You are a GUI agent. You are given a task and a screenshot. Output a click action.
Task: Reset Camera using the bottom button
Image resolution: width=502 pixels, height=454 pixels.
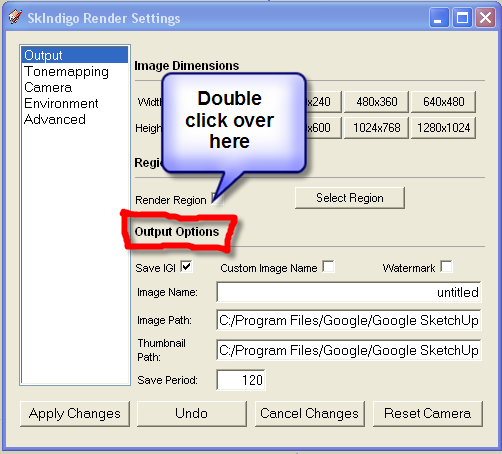(x=428, y=414)
